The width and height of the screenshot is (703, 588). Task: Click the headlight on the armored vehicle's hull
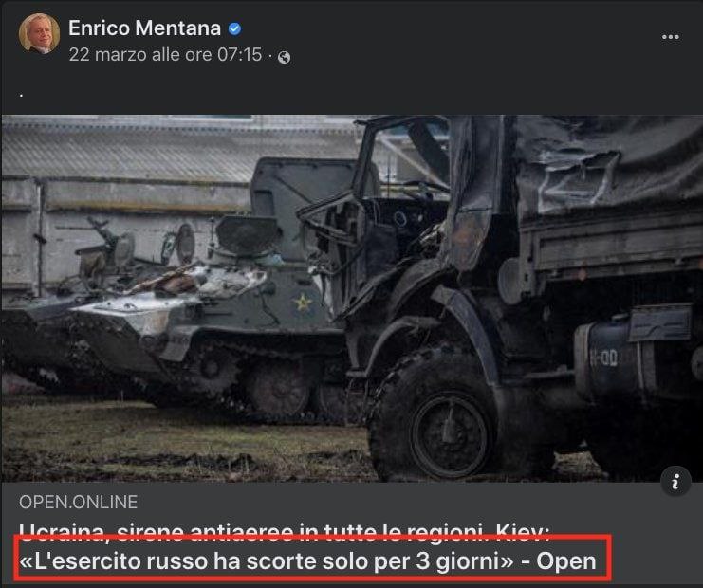[185, 244]
